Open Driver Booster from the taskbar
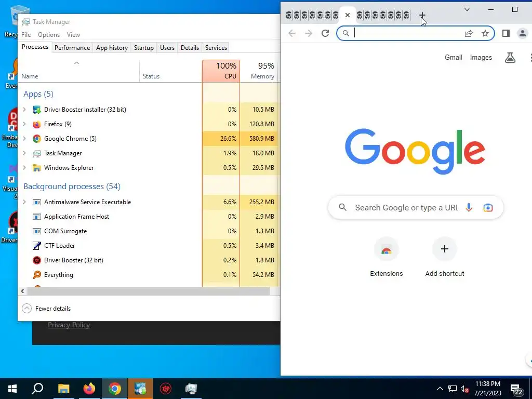 pos(166,389)
